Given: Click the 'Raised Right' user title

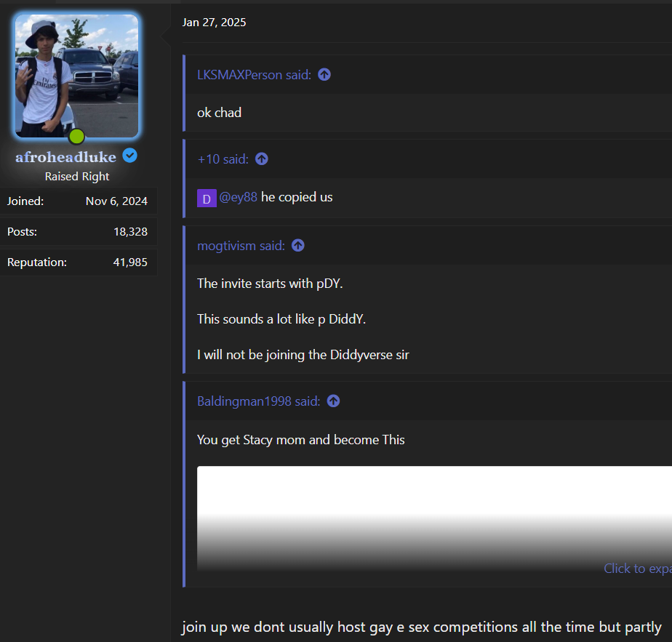Looking at the screenshot, I should [x=77, y=177].
